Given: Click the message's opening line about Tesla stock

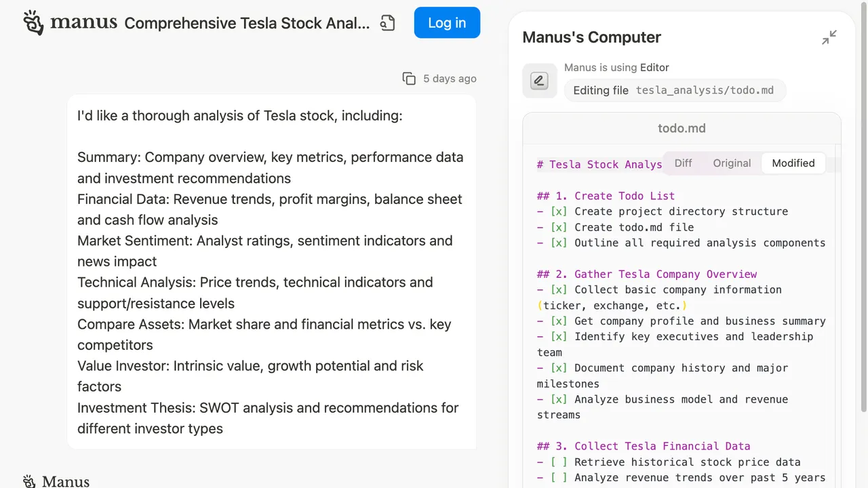Looking at the screenshot, I should point(240,116).
